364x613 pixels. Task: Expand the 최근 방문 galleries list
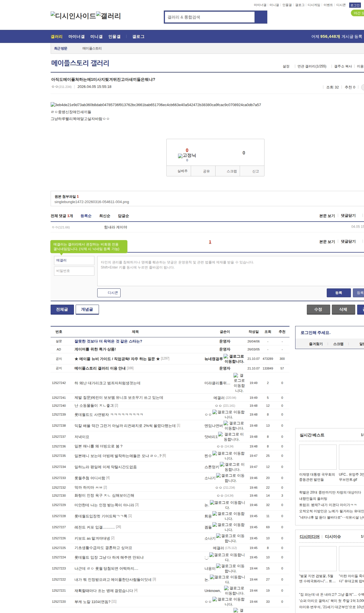pyautogui.click(x=61, y=48)
